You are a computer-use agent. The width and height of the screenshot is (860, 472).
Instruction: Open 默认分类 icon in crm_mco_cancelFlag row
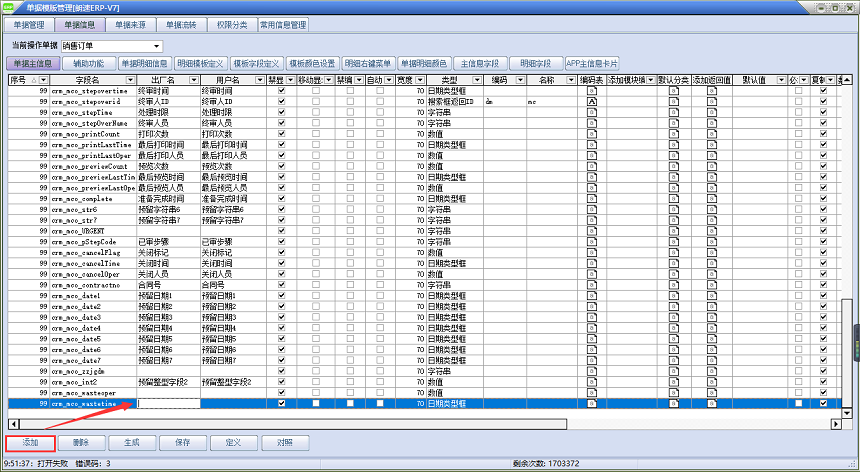(x=674, y=253)
